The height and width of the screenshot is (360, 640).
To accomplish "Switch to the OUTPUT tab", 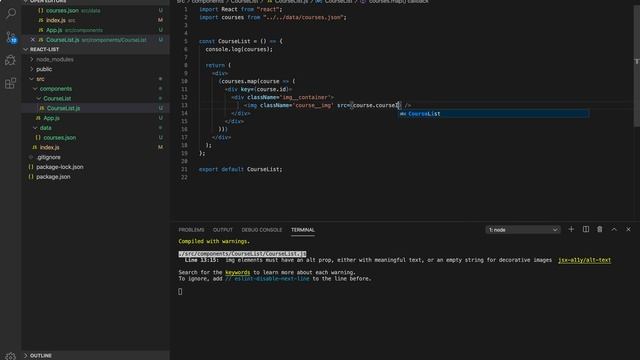I will [223, 230].
